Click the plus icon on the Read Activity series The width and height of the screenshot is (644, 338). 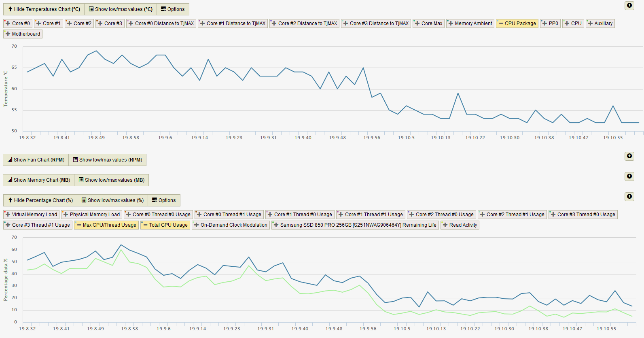tap(445, 225)
